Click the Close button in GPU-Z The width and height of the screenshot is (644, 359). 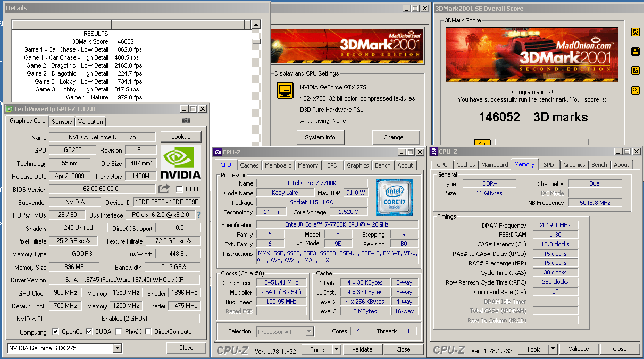pos(186,348)
